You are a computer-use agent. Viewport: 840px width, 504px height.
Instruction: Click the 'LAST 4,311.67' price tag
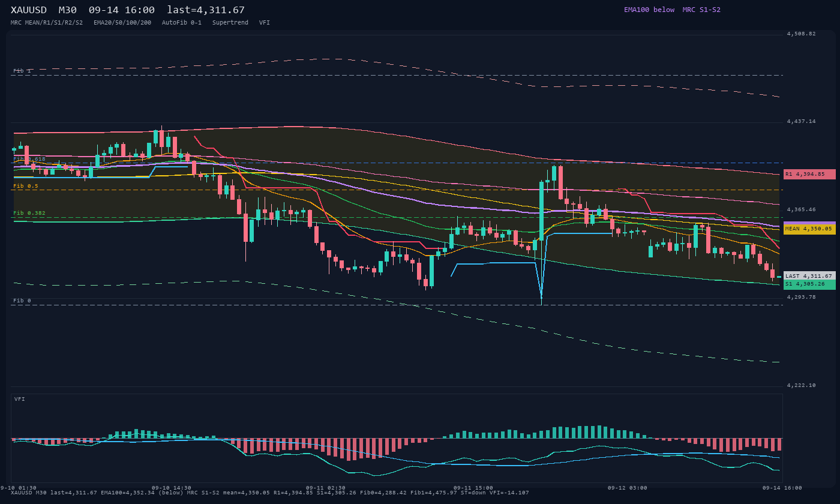point(809,276)
